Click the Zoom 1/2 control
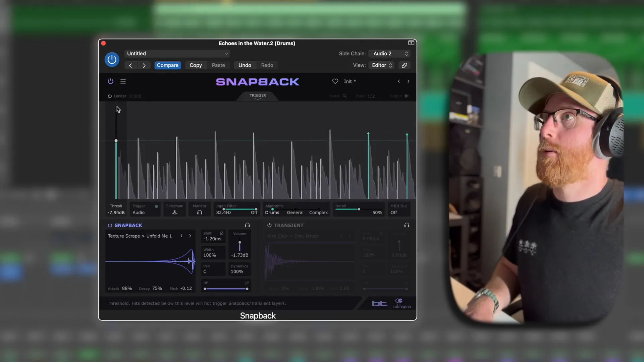This screenshot has width=644, height=362. (x=365, y=96)
